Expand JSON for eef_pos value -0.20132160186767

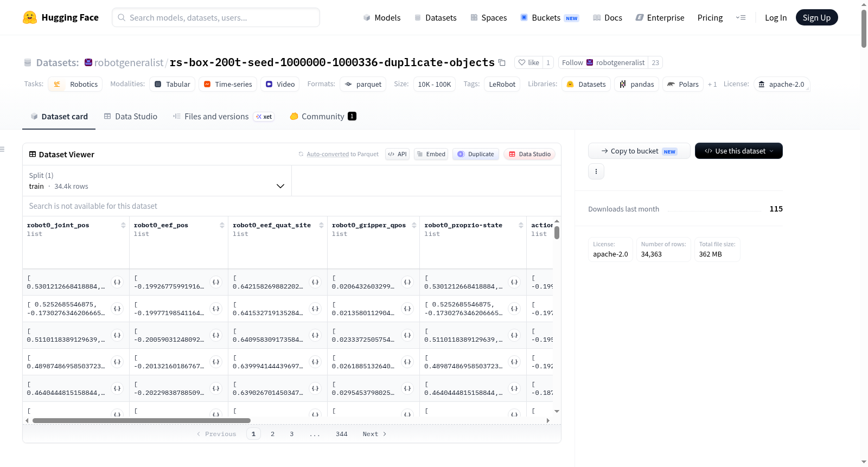pyautogui.click(x=216, y=362)
